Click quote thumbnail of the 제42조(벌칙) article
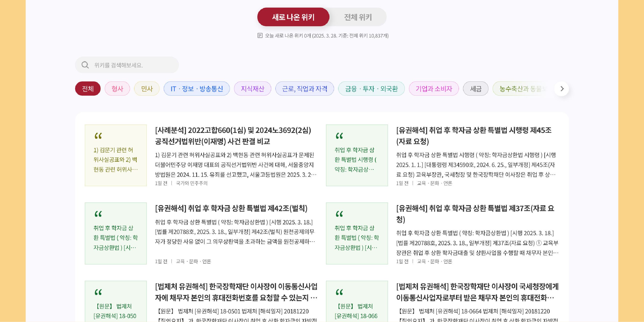644x322 pixels. coord(116,233)
